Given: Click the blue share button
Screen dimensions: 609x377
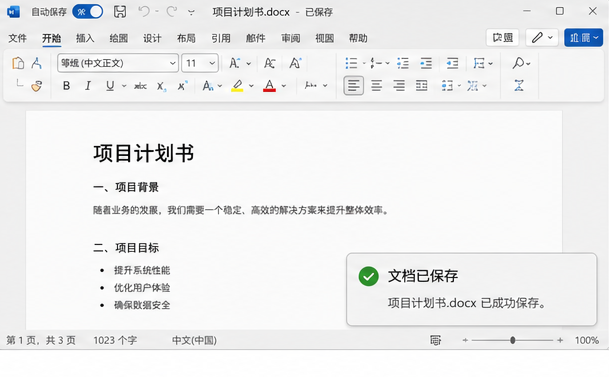Looking at the screenshot, I should [x=583, y=38].
